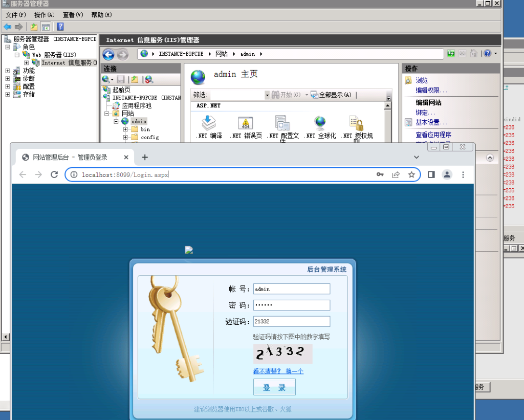The width and height of the screenshot is (524, 420).
Task: Click the saved password key icon
Action: pyautogui.click(x=380, y=174)
